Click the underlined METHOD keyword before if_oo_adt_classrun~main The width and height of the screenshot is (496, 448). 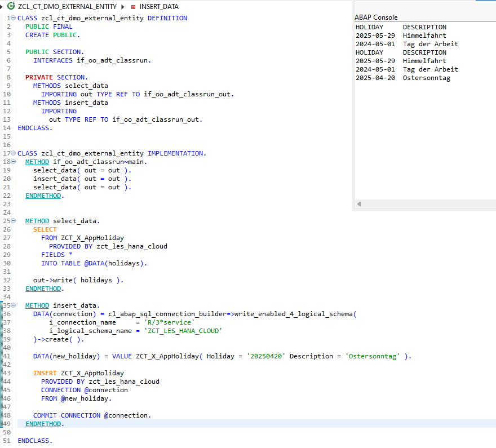pos(37,162)
